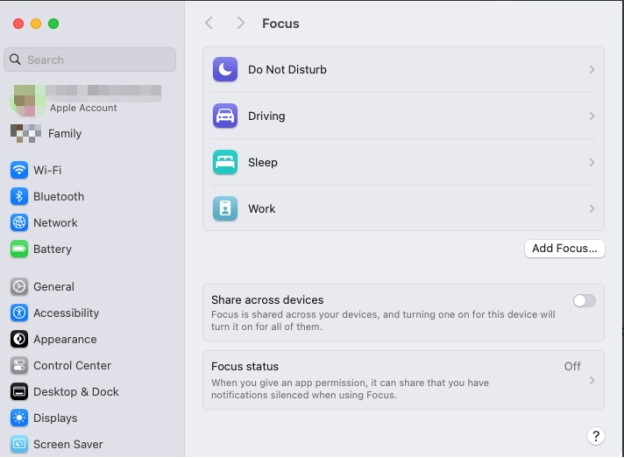Select Displays in the sidebar

[54, 418]
